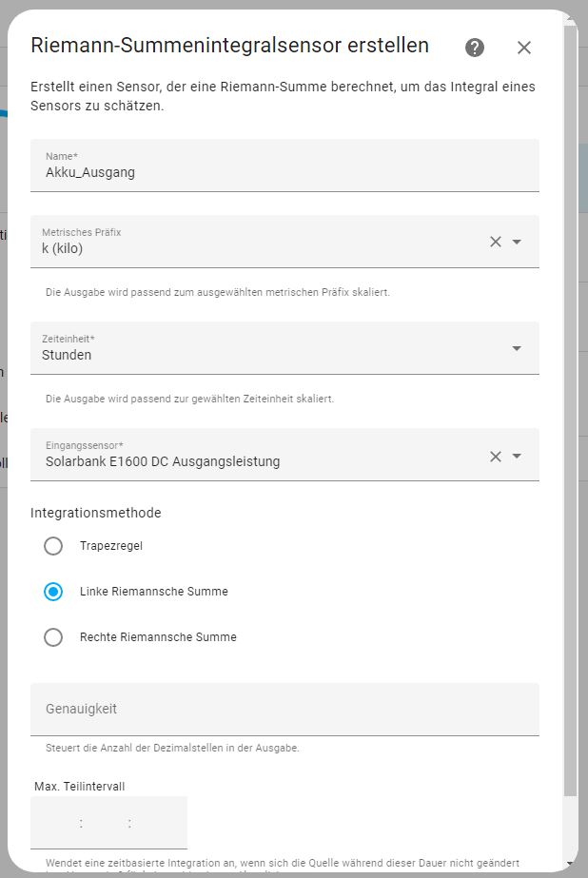Click the Solarbank E1600 DC Ausgangsleistung value
588x878 pixels.
coord(163,462)
